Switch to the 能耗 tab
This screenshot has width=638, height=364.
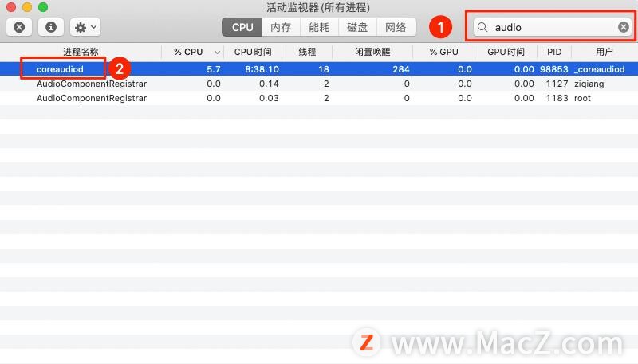319,27
